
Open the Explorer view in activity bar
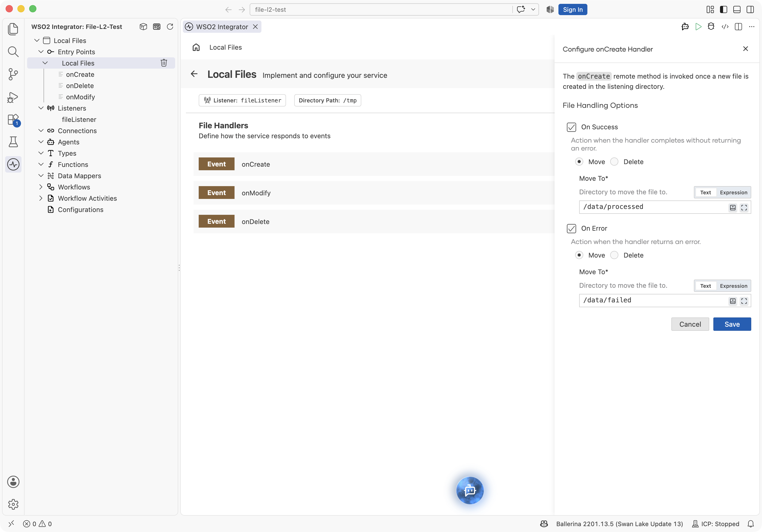[x=13, y=29]
